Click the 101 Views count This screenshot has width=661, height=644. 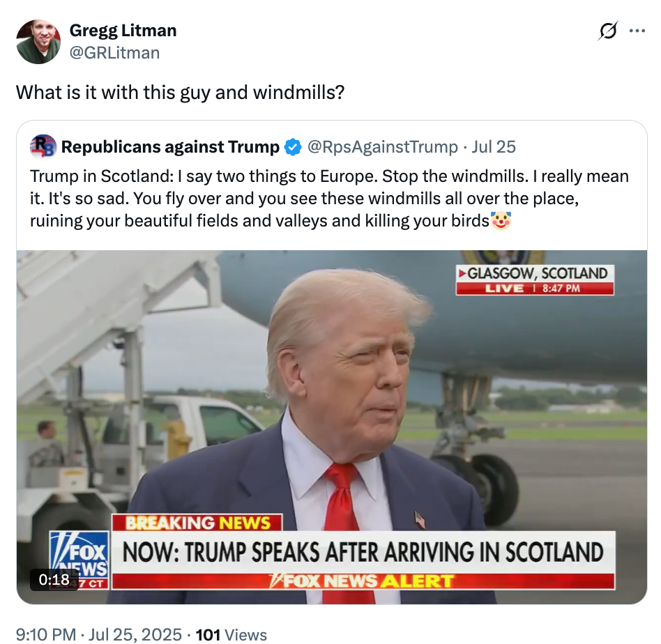point(231,634)
